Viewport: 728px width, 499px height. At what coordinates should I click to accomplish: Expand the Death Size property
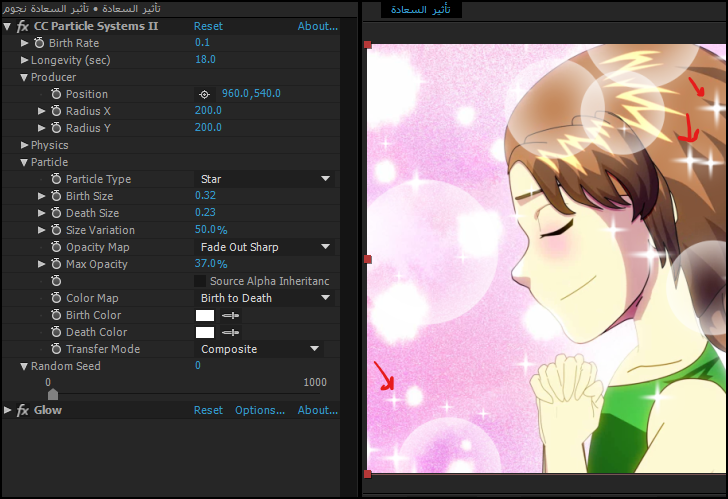click(x=41, y=213)
